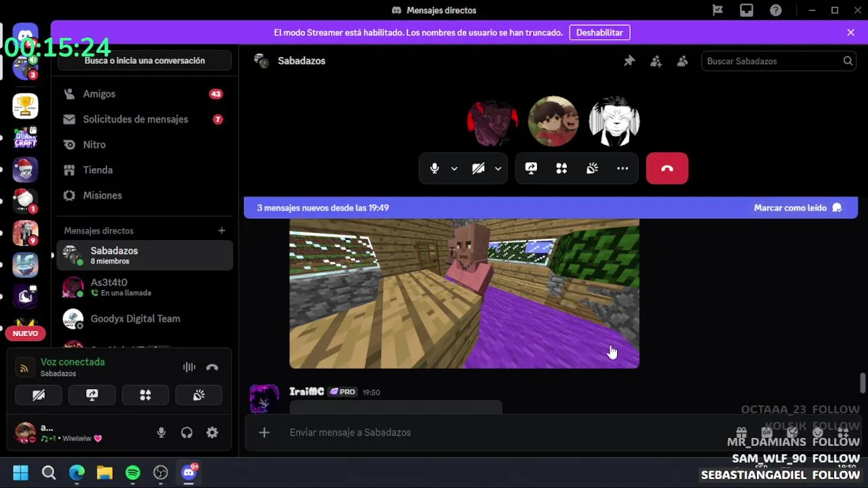
Task: Open the Goodyx Digital Team conversation
Action: pos(144,319)
